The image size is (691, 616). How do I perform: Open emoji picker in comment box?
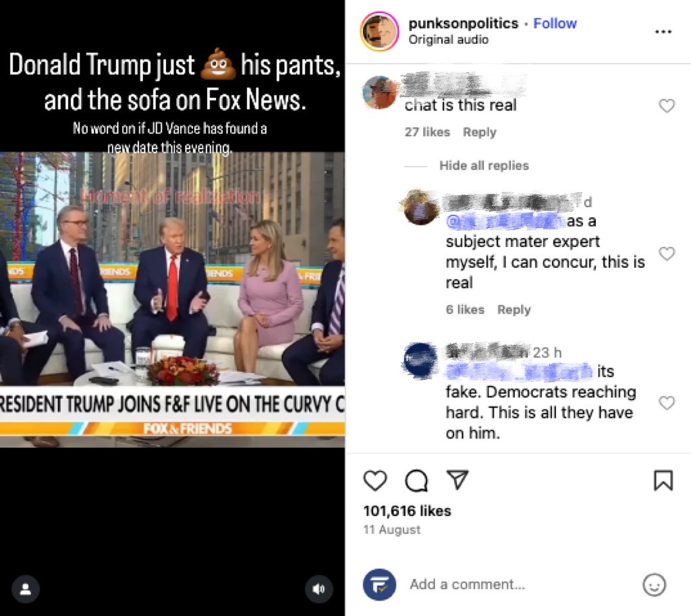655,585
